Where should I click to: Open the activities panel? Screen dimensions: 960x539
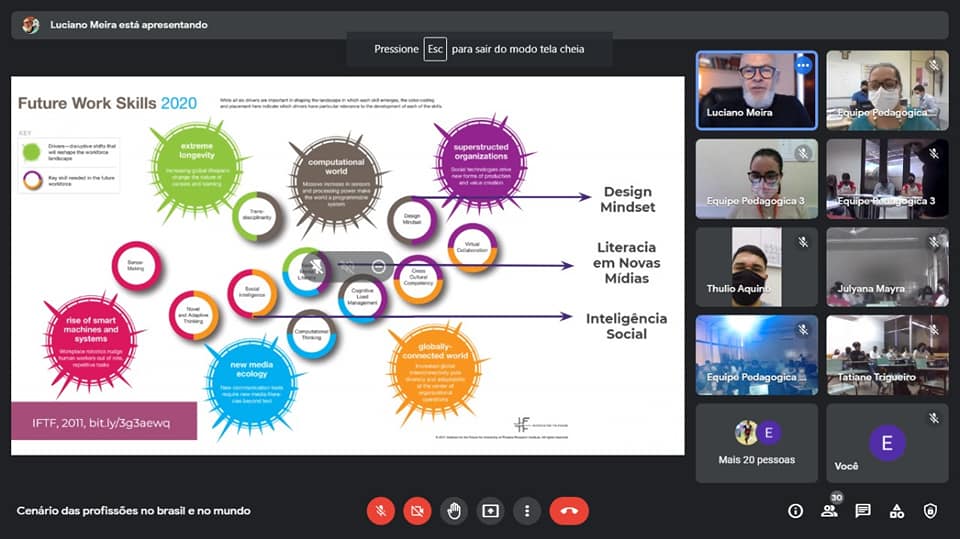(x=896, y=511)
